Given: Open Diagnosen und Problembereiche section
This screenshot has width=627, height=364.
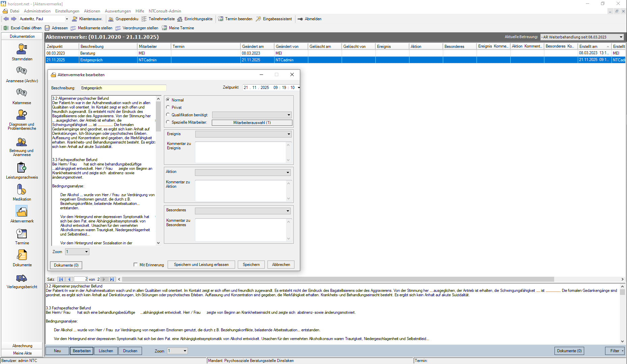Looking at the screenshot, I should click(22, 115).
